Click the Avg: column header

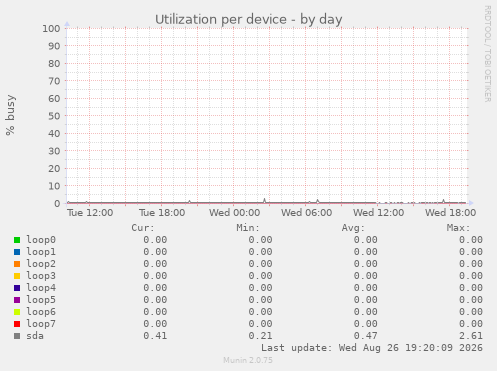[353, 228]
